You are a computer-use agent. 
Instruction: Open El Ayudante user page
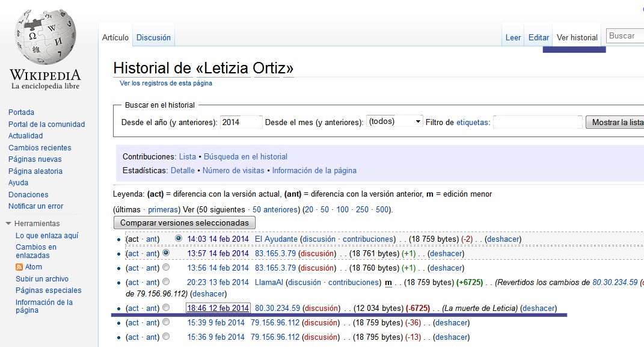point(276,239)
